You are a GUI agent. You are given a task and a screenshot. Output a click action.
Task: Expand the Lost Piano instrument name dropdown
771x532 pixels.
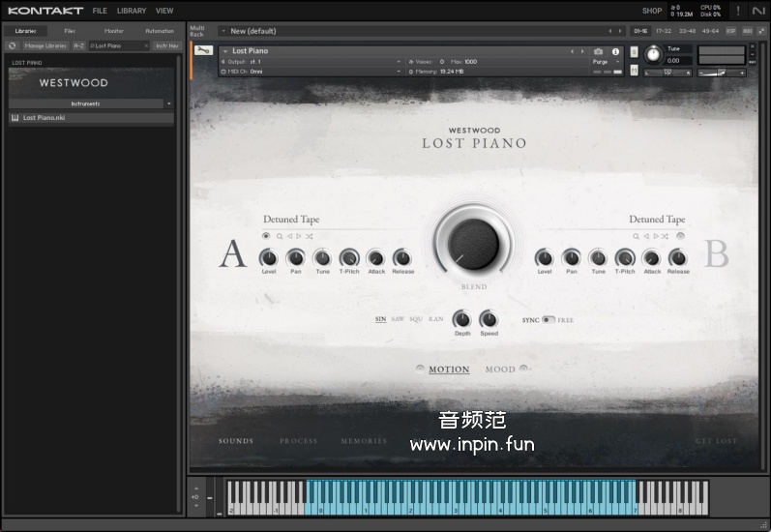225,51
